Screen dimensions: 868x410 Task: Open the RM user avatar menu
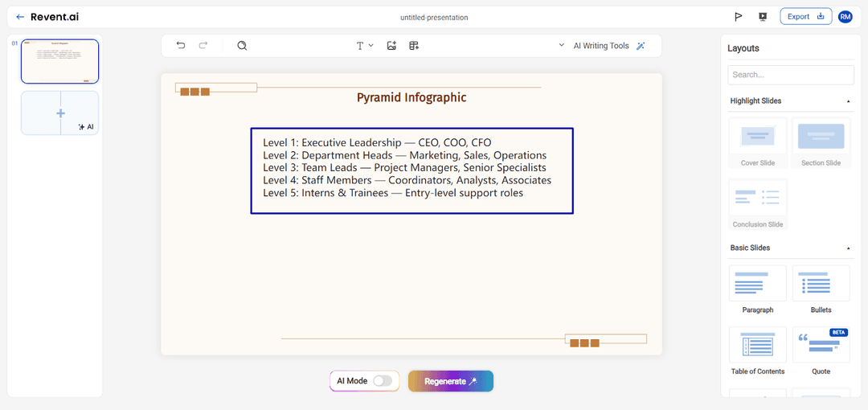(x=845, y=17)
